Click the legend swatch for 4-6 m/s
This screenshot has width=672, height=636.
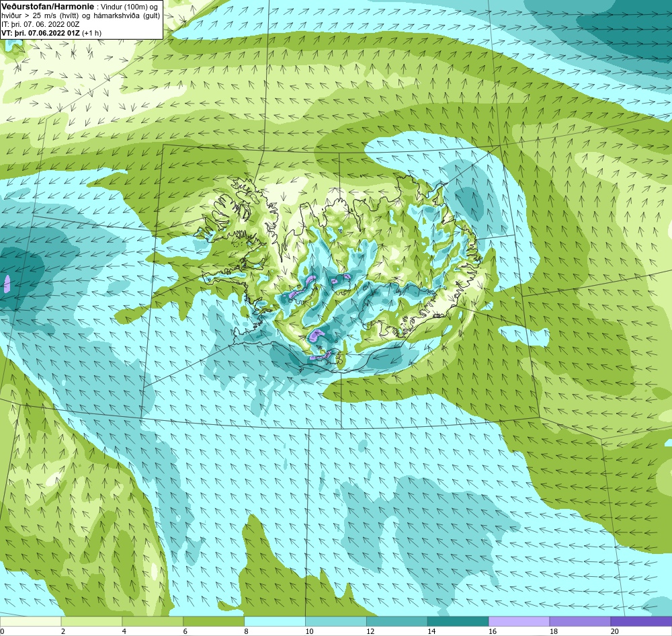(x=153, y=621)
